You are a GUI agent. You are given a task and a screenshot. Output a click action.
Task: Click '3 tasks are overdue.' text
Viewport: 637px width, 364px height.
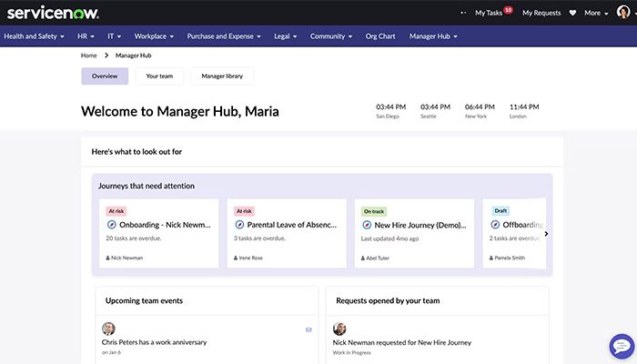(259, 238)
